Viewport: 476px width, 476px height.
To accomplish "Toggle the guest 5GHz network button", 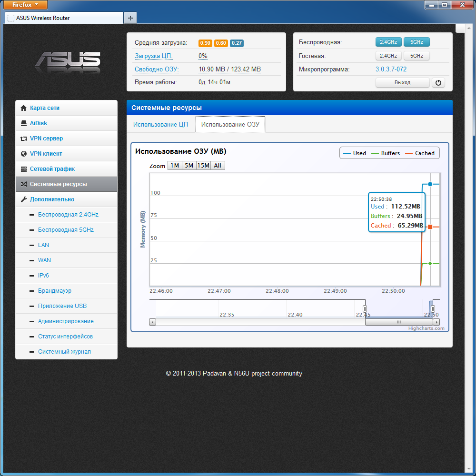I will click(x=416, y=56).
